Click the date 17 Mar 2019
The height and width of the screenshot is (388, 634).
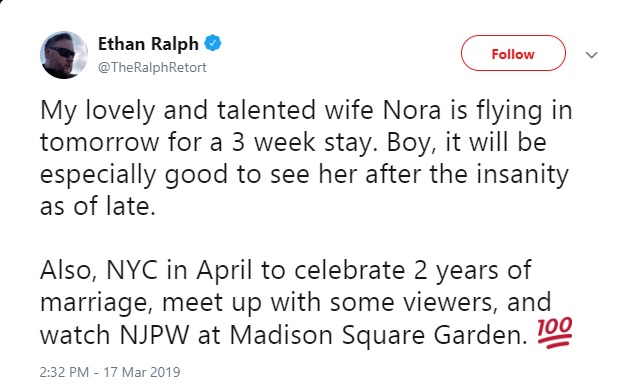tap(142, 372)
